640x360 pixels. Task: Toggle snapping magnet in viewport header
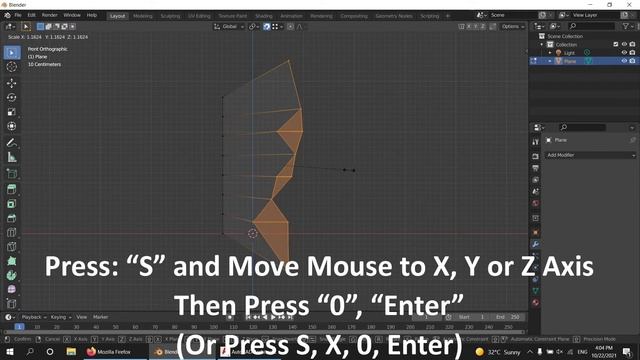(x=267, y=27)
